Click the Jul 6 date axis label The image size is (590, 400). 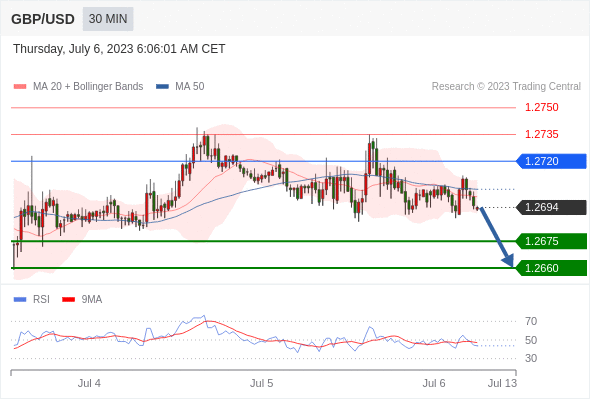click(x=434, y=383)
